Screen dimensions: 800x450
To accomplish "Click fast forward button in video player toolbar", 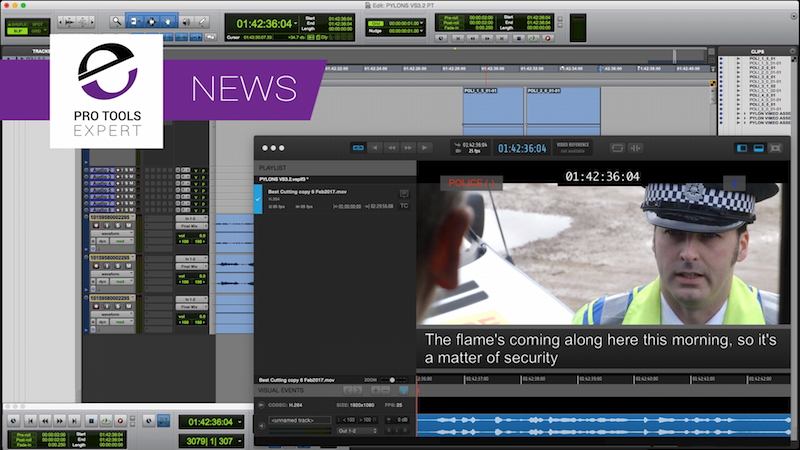I will coord(408,148).
